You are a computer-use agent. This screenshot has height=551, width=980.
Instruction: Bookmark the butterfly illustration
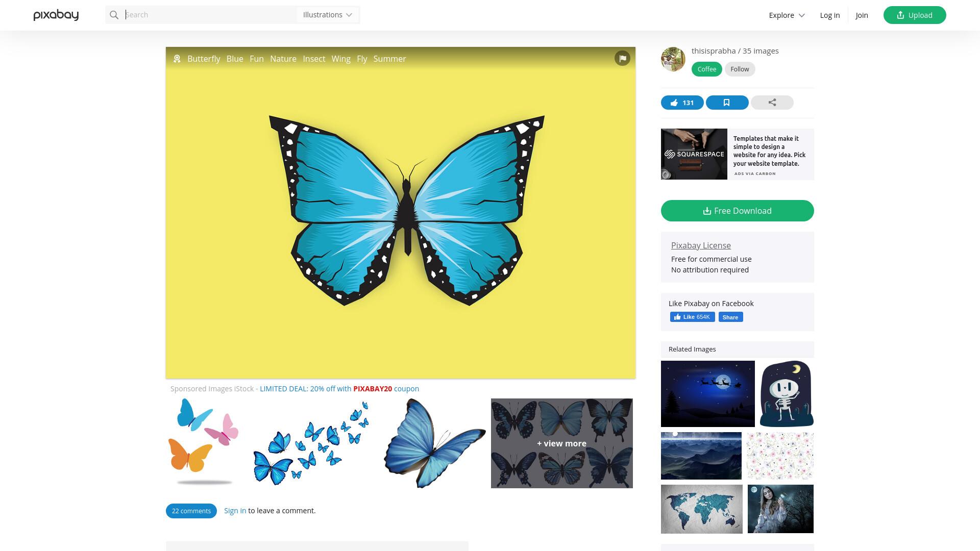point(727,103)
